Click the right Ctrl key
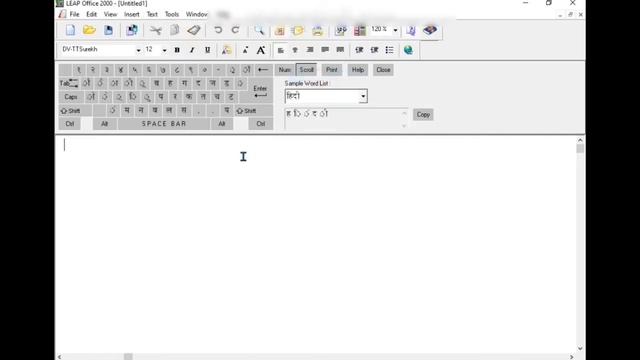This screenshot has height=360, width=640. tap(261, 124)
